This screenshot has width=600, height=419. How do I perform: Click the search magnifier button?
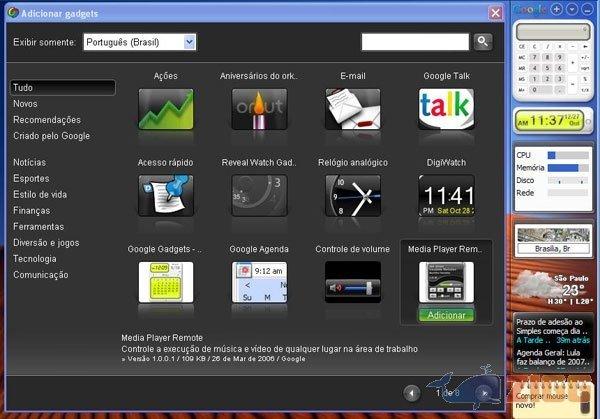pos(483,41)
